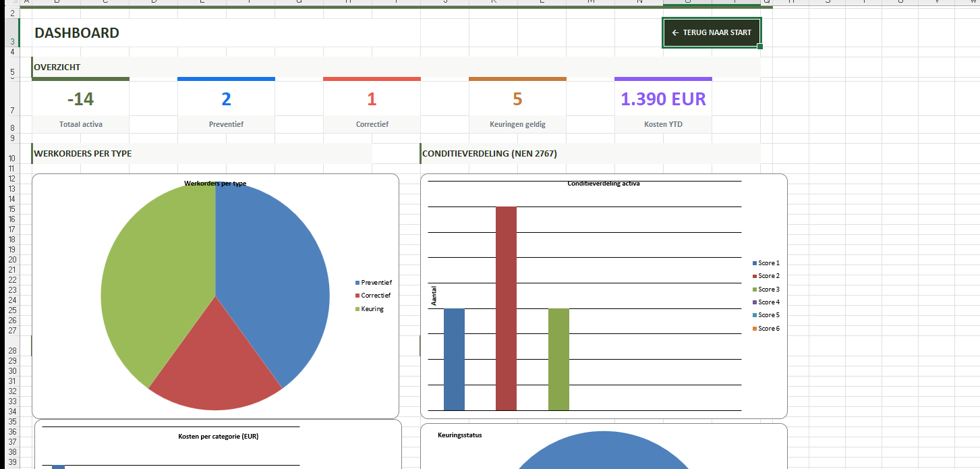This screenshot has width=980, height=469.
Task: Click the TERUG NAAR START button
Action: (x=712, y=32)
